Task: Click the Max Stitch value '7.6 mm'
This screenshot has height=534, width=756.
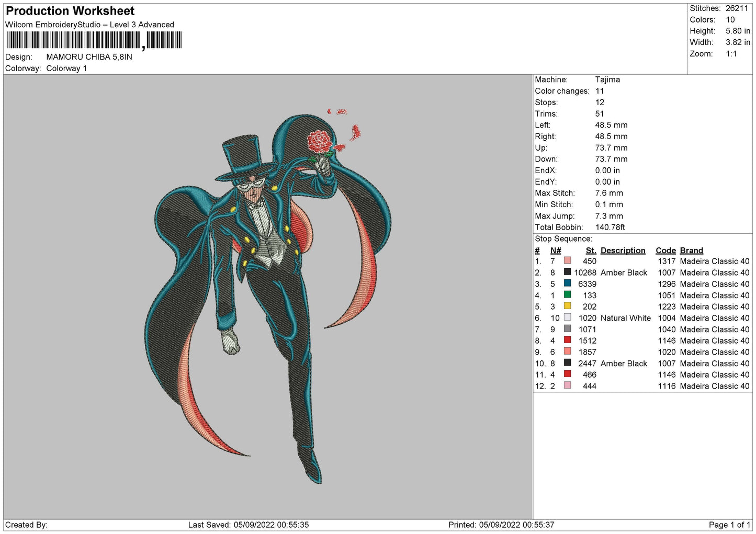Action: [x=609, y=194]
